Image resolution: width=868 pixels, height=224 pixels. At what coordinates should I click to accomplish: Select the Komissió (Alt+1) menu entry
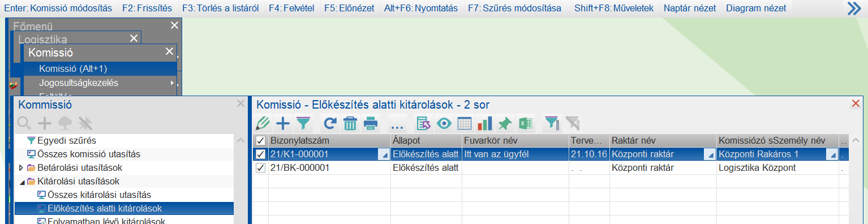[x=101, y=68]
